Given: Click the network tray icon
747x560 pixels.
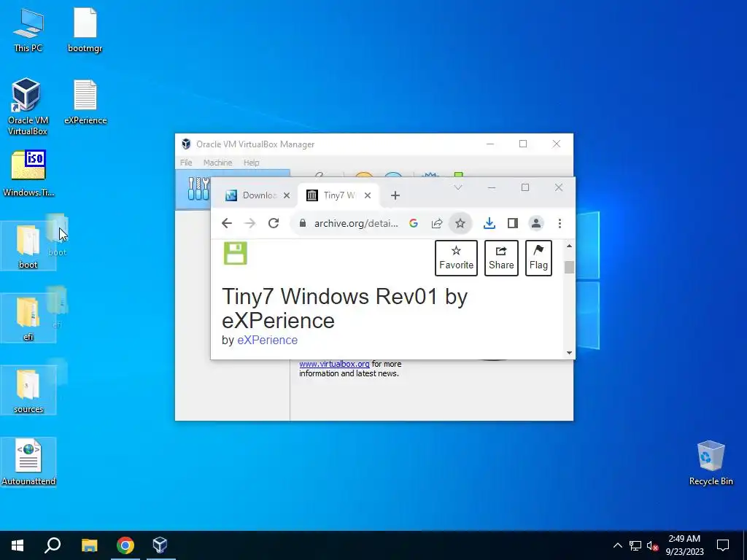Looking at the screenshot, I should click(635, 545).
